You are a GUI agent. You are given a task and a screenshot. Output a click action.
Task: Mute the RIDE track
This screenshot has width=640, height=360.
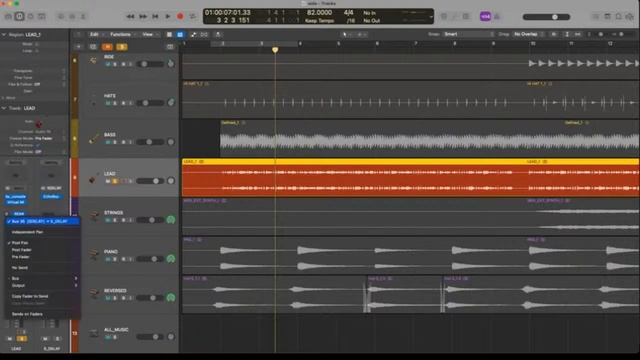point(108,64)
